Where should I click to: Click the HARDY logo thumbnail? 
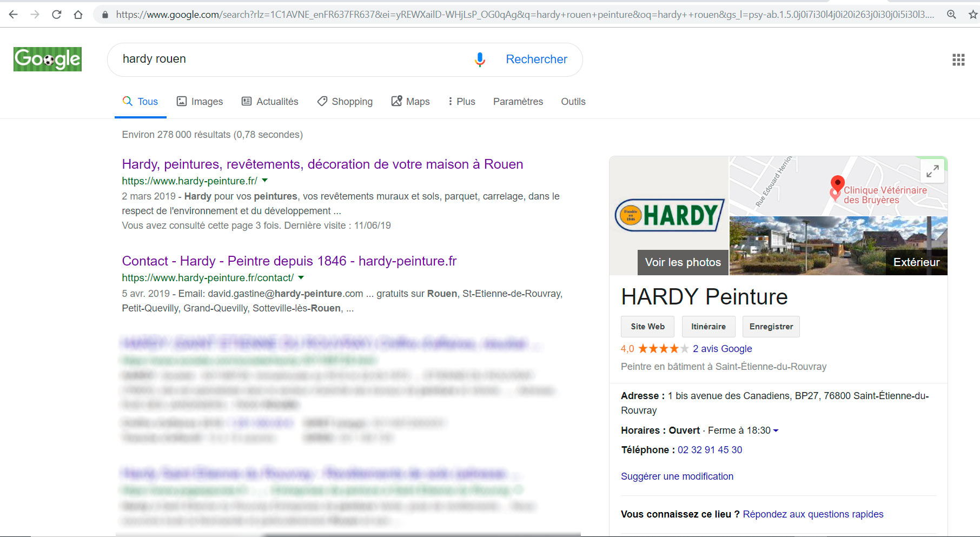(670, 215)
